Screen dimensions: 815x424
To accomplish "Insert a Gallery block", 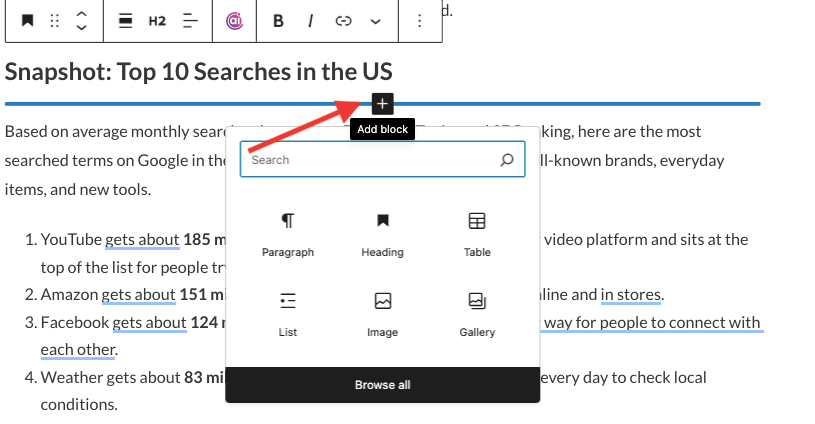I will point(477,315).
